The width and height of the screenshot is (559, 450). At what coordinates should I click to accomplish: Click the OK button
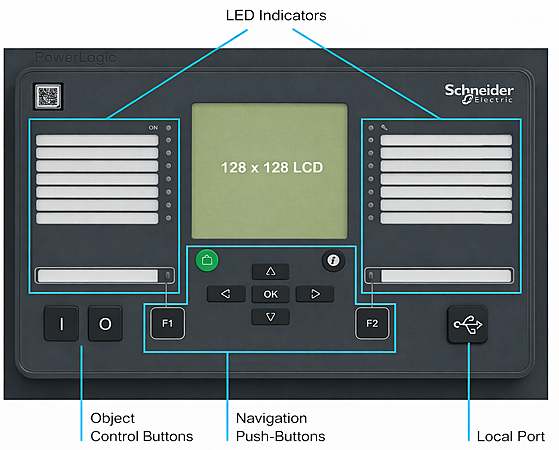point(271,294)
